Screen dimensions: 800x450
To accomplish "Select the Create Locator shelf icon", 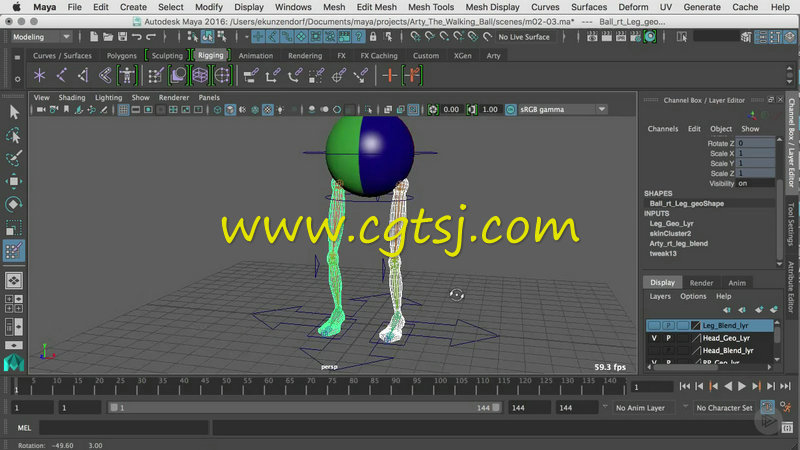I will tap(39, 76).
